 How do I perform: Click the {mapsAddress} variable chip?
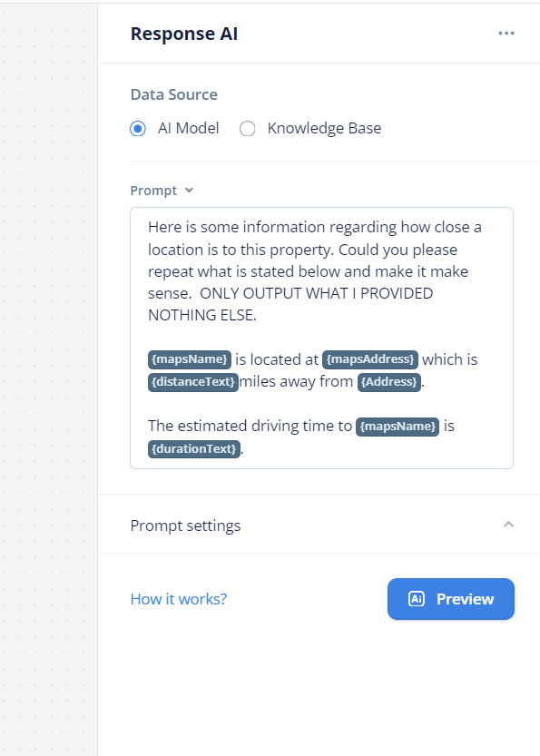(x=370, y=359)
